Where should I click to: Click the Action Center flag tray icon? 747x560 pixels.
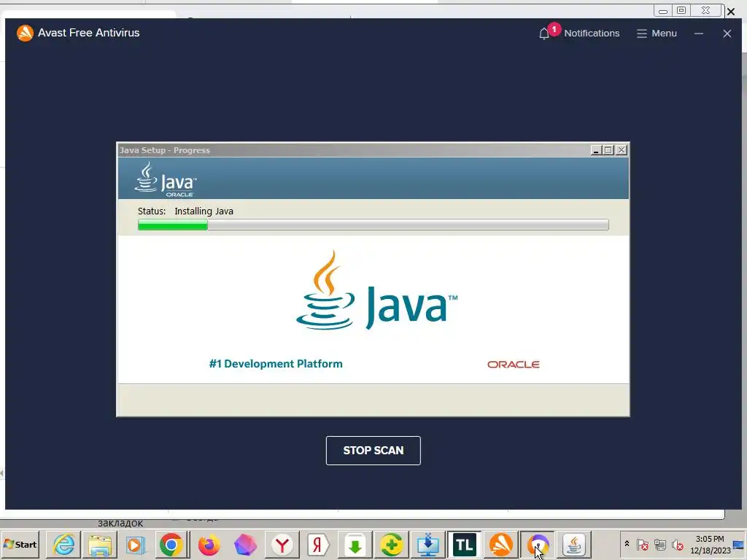click(x=642, y=544)
